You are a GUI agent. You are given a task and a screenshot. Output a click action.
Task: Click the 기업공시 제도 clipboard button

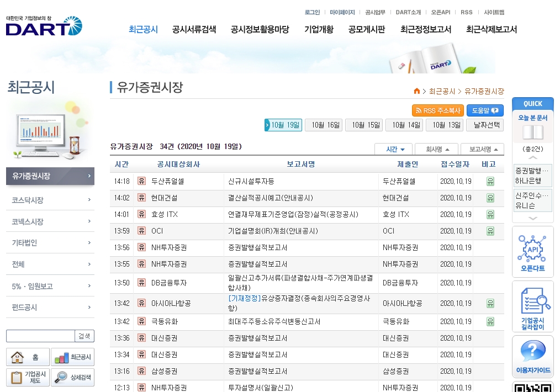click(28, 377)
